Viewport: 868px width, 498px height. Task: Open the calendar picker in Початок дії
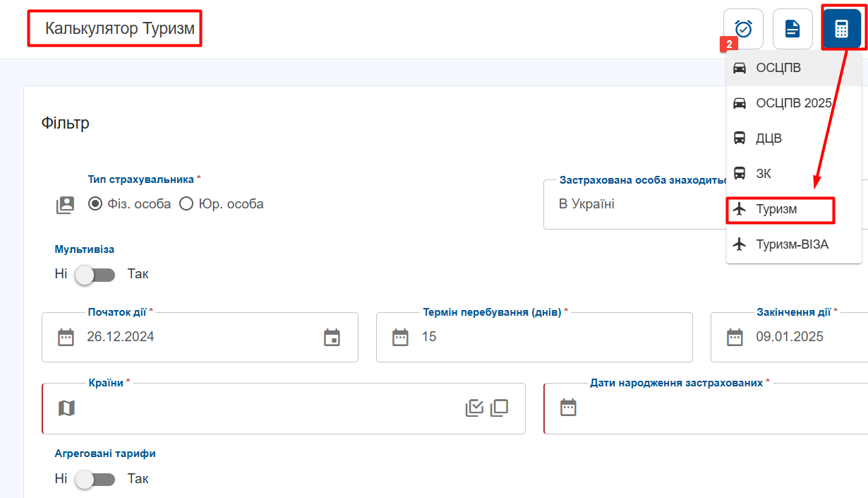[332, 337]
